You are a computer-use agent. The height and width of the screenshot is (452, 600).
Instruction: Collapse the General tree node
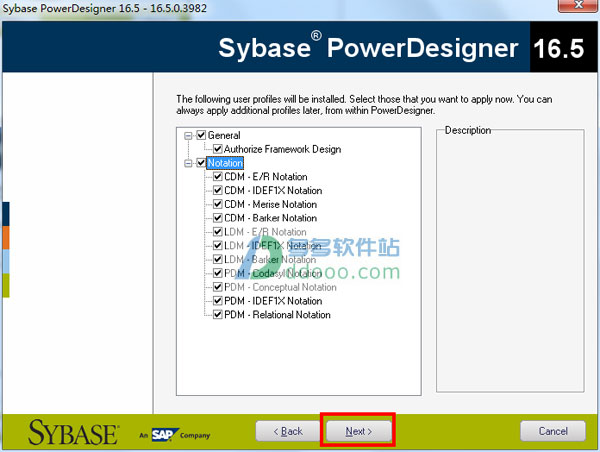(188, 135)
